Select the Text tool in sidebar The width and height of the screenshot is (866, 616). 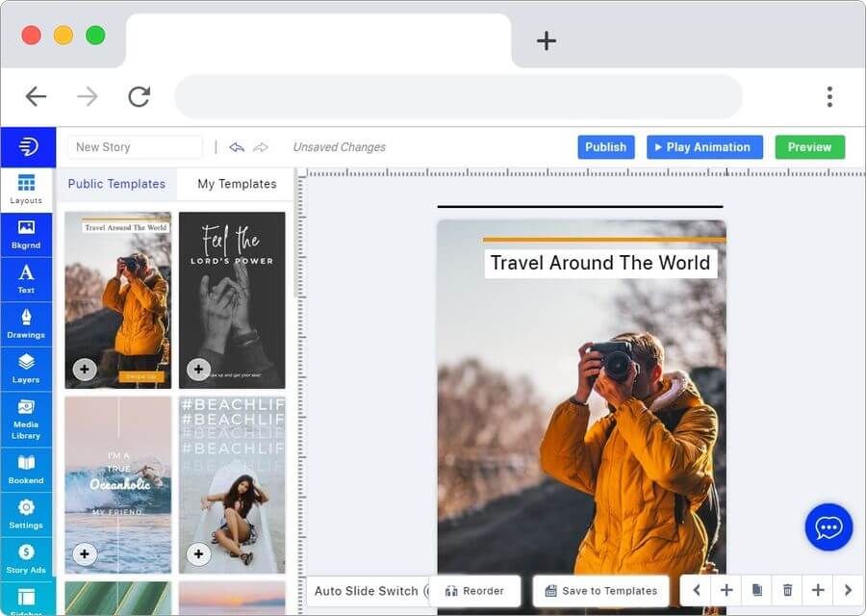pyautogui.click(x=26, y=279)
